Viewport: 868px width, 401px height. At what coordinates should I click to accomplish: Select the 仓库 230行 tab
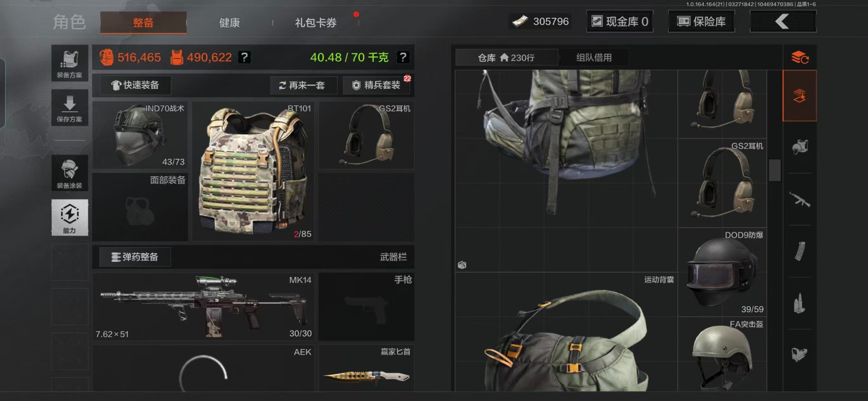click(507, 58)
